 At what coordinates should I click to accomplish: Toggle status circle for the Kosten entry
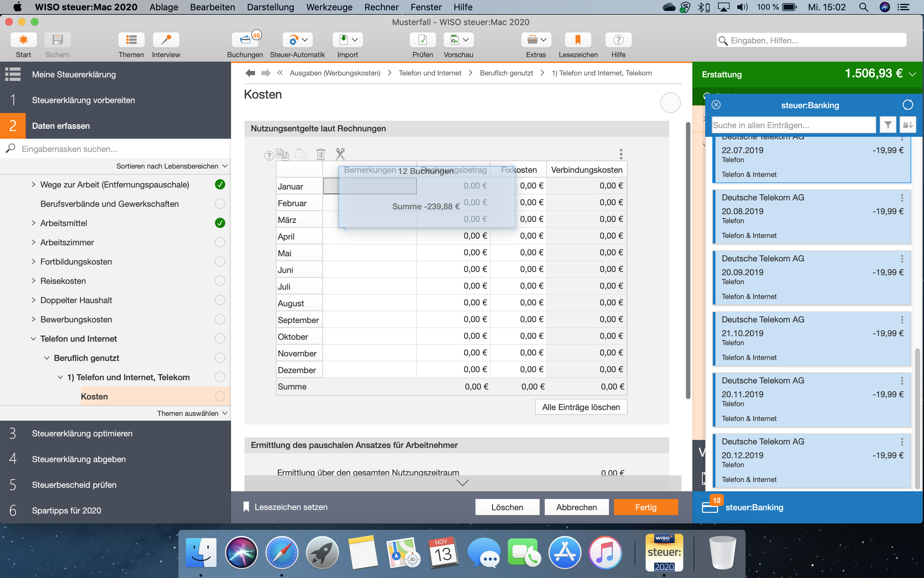coord(220,397)
